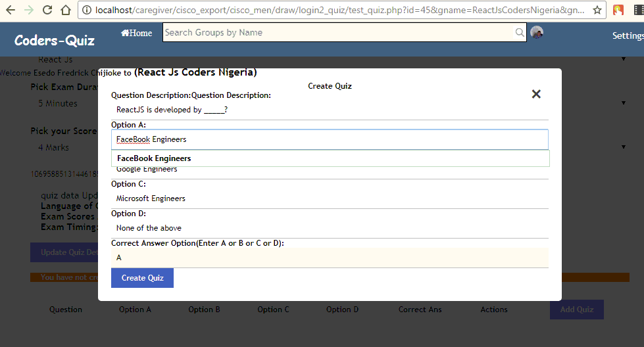This screenshot has height=347, width=644.
Task: Click the Option B column header
Action: (204, 310)
